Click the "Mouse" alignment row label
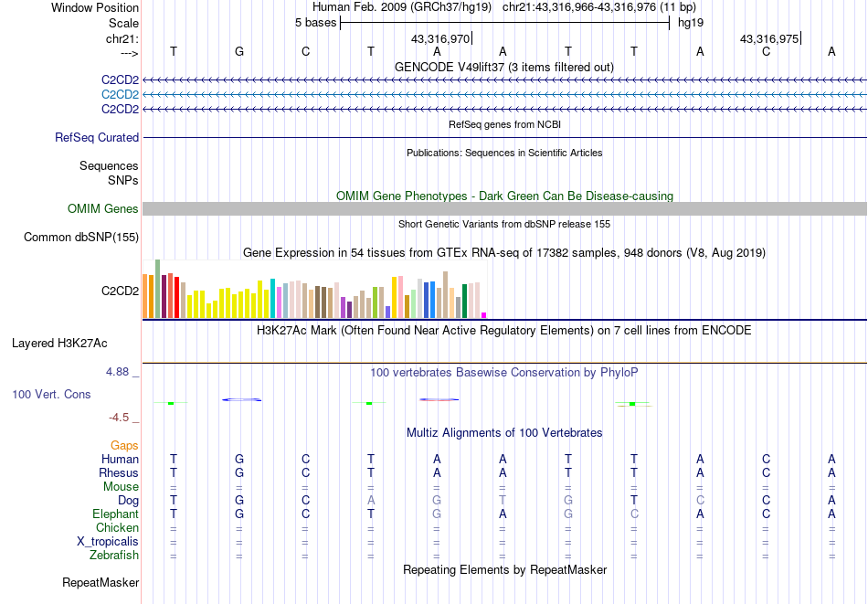The image size is (868, 604). point(121,487)
